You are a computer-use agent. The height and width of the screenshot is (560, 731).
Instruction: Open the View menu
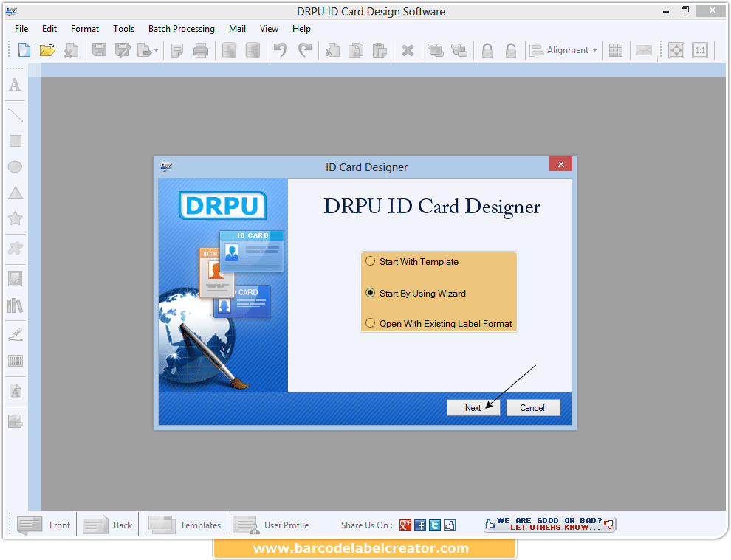pyautogui.click(x=269, y=29)
